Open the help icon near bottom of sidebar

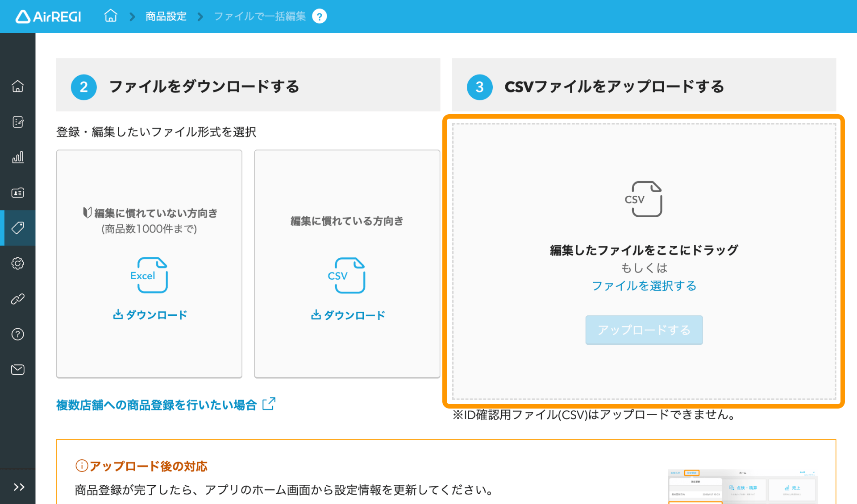pyautogui.click(x=18, y=334)
